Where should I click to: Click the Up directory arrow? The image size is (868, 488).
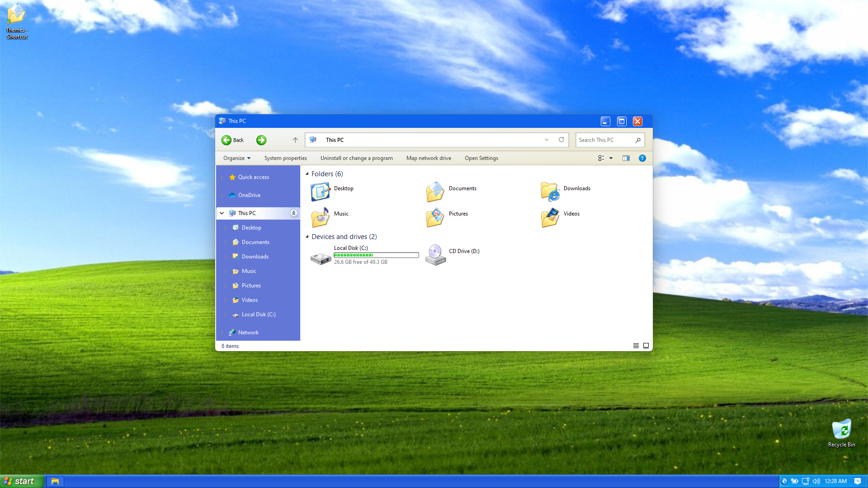(295, 140)
